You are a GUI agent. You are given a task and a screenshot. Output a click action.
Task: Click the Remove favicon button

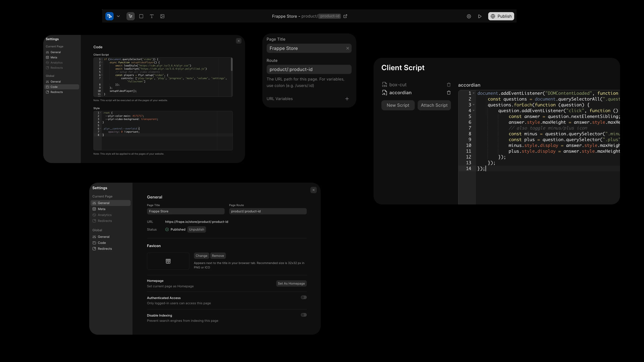tap(218, 256)
